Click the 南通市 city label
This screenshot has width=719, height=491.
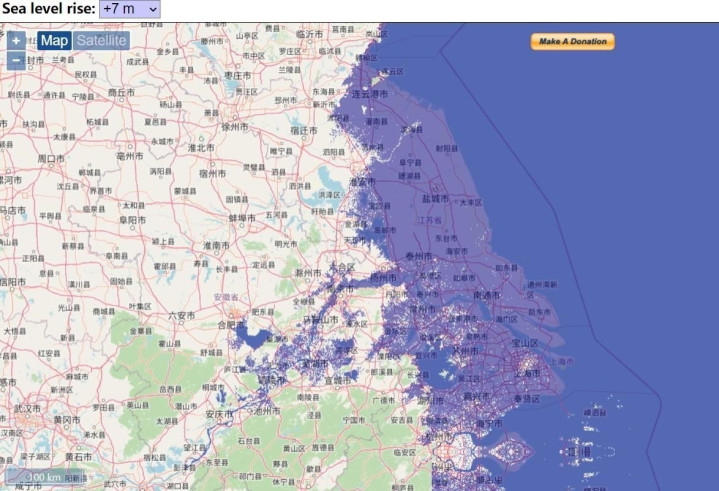pos(487,295)
